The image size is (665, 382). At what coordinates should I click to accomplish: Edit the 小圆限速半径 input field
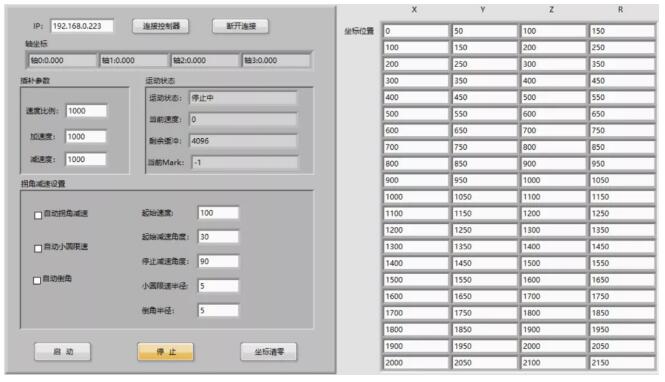click(x=218, y=286)
